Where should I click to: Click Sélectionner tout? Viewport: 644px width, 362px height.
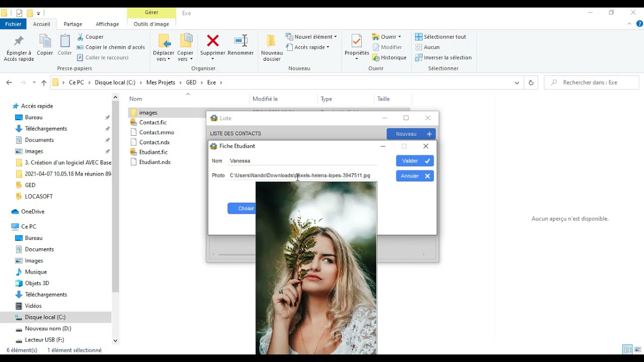pyautogui.click(x=441, y=37)
